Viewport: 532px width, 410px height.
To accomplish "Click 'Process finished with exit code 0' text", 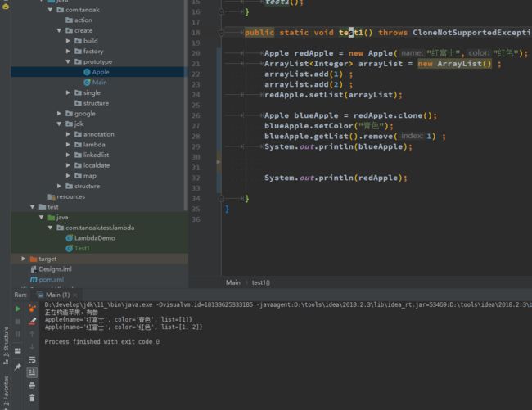I will [101, 341].
